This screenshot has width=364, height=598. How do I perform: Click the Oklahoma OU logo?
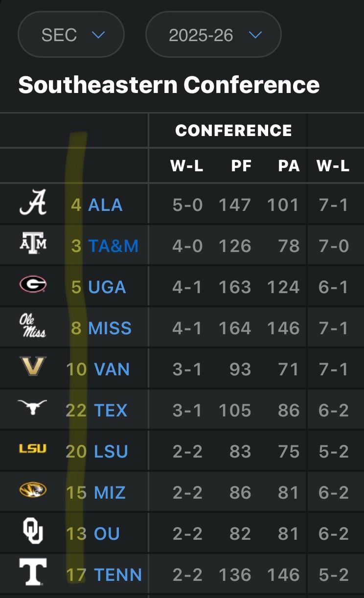pyautogui.click(x=33, y=531)
